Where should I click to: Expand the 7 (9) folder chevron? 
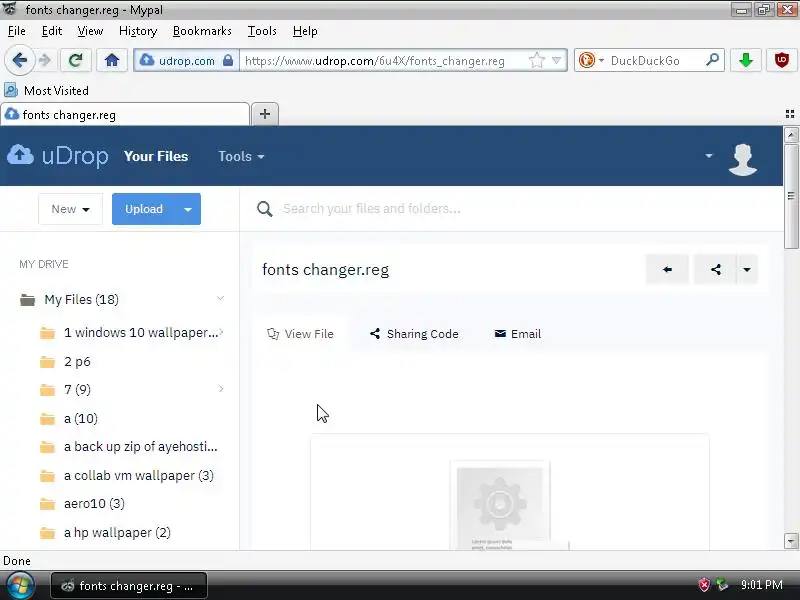[x=221, y=389]
